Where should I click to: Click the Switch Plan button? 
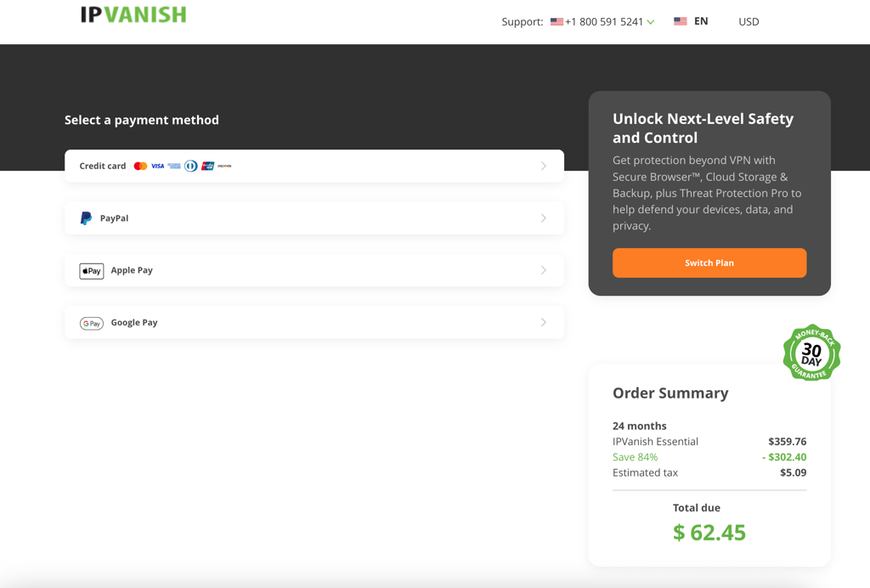(709, 263)
